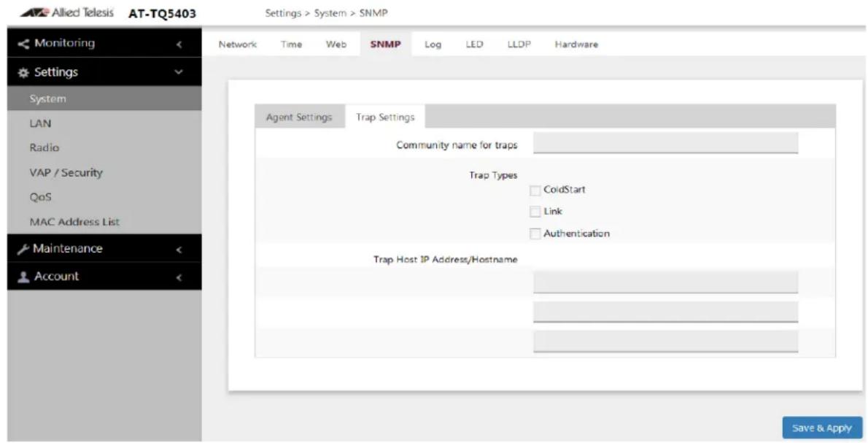
Task: Open the Log tab
Action: (433, 45)
